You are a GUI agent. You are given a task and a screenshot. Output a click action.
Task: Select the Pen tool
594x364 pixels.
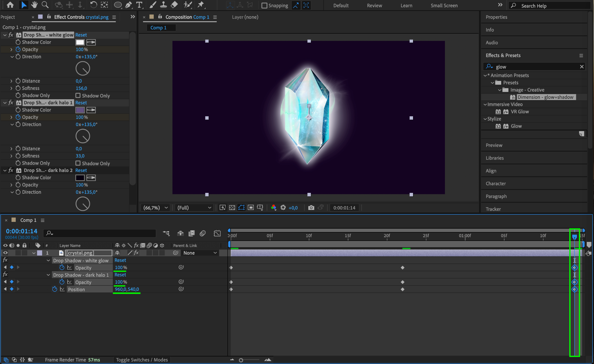(x=128, y=5)
